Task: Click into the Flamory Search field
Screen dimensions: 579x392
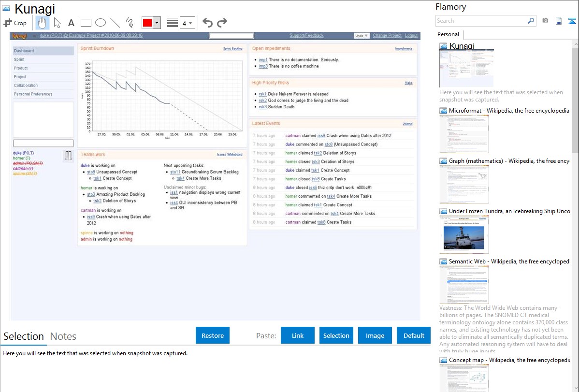Action: (x=481, y=21)
